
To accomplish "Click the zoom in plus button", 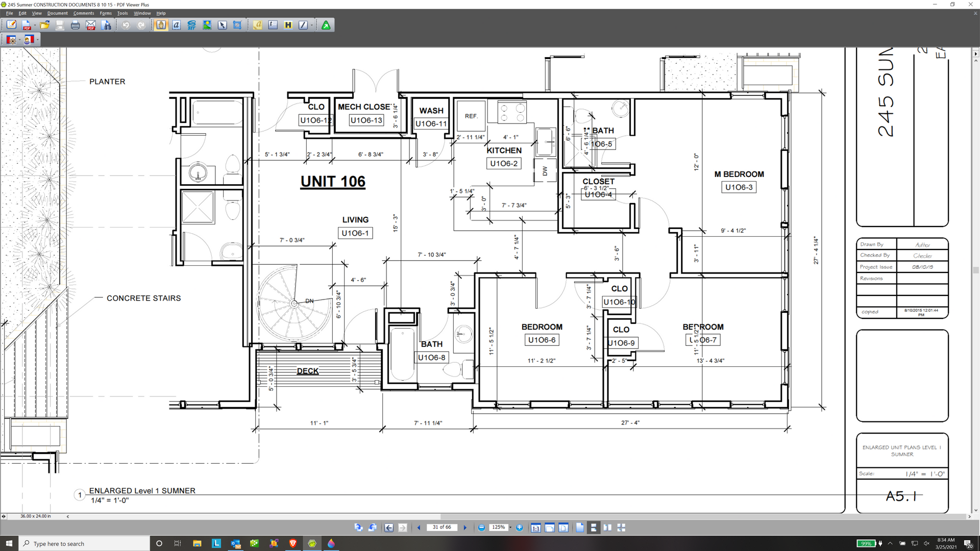I will pyautogui.click(x=520, y=528).
